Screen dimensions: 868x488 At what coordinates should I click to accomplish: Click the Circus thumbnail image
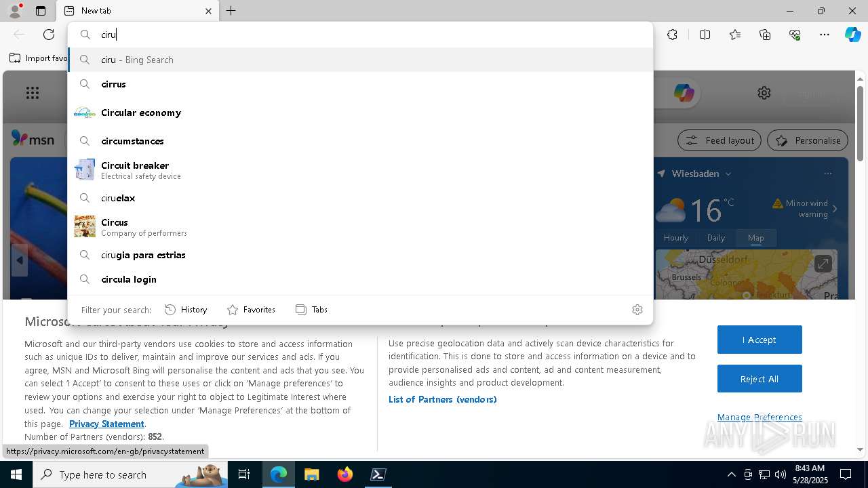85,226
